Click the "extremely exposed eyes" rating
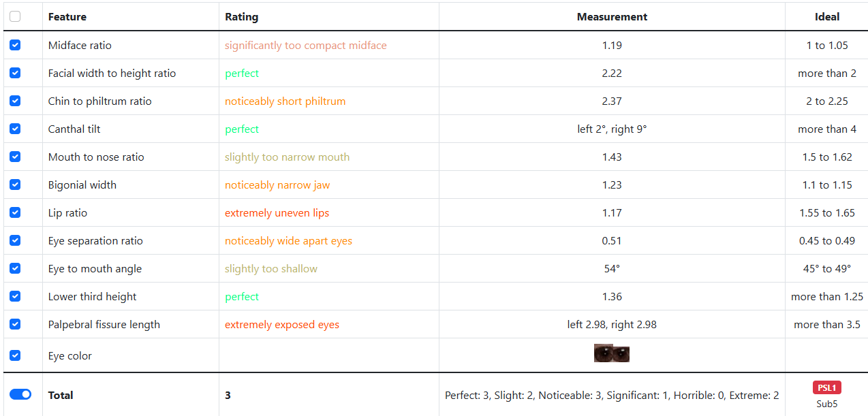868x416 pixels. (x=282, y=325)
